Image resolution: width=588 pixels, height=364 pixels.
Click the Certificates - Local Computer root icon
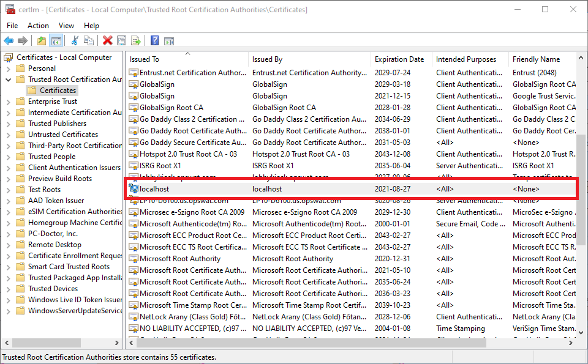pyautogui.click(x=8, y=58)
